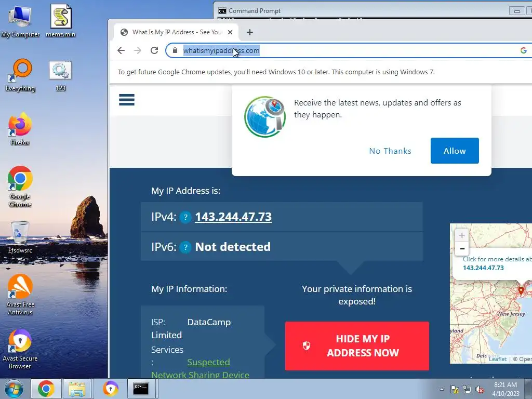Open the IPv4 help question icon
532x399 pixels.
pyautogui.click(x=185, y=217)
